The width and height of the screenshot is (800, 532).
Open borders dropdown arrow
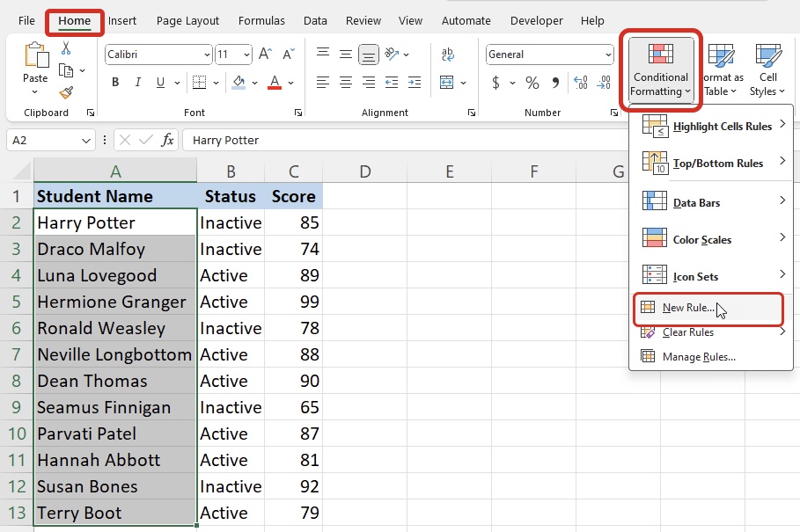click(x=216, y=83)
